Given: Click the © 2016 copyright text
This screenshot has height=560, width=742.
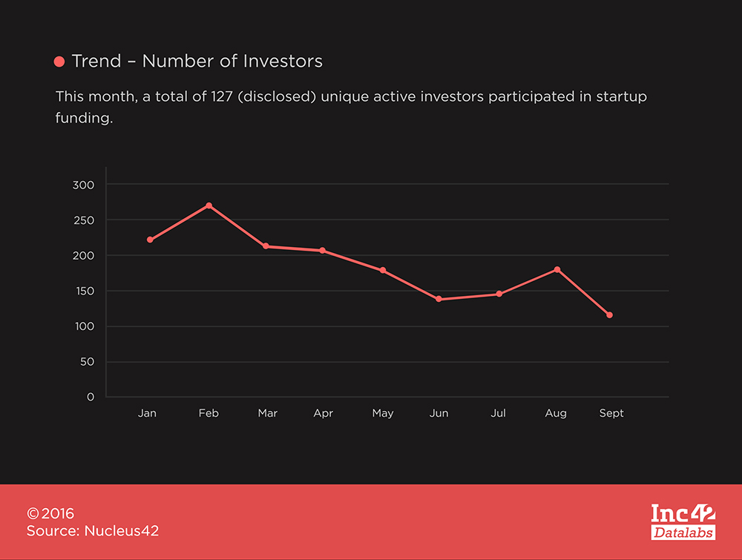Looking at the screenshot, I should coord(50,513).
